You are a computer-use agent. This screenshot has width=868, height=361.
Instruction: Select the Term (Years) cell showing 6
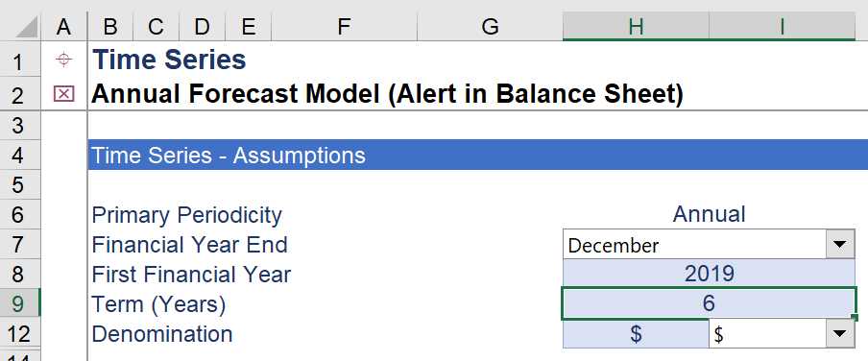point(710,303)
